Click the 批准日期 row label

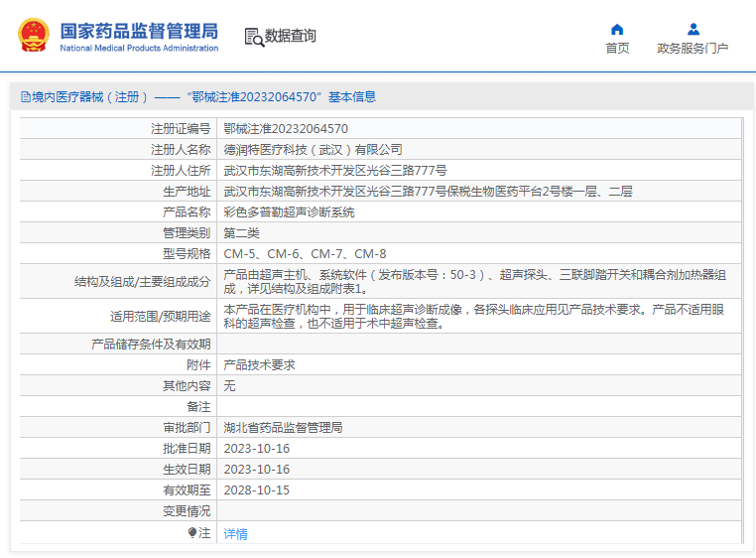click(187, 449)
